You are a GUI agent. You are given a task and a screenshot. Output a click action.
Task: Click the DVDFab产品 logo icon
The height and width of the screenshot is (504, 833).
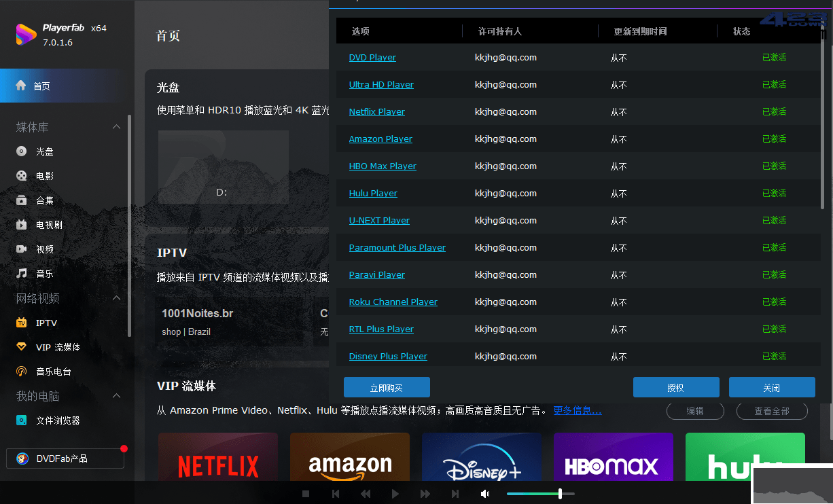pyautogui.click(x=22, y=458)
